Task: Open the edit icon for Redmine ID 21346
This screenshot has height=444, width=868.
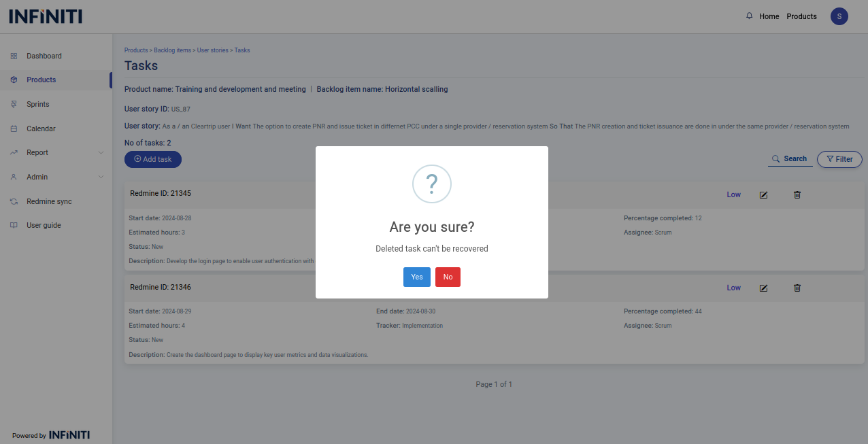Action: coord(763,288)
